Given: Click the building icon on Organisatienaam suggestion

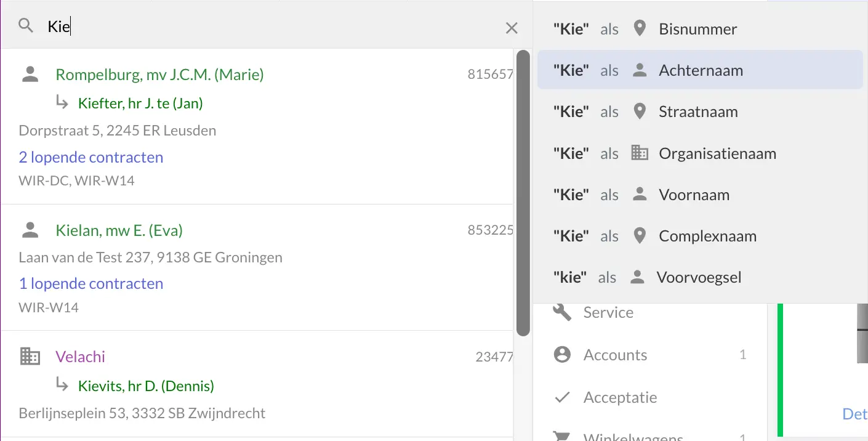Looking at the screenshot, I should [640, 153].
